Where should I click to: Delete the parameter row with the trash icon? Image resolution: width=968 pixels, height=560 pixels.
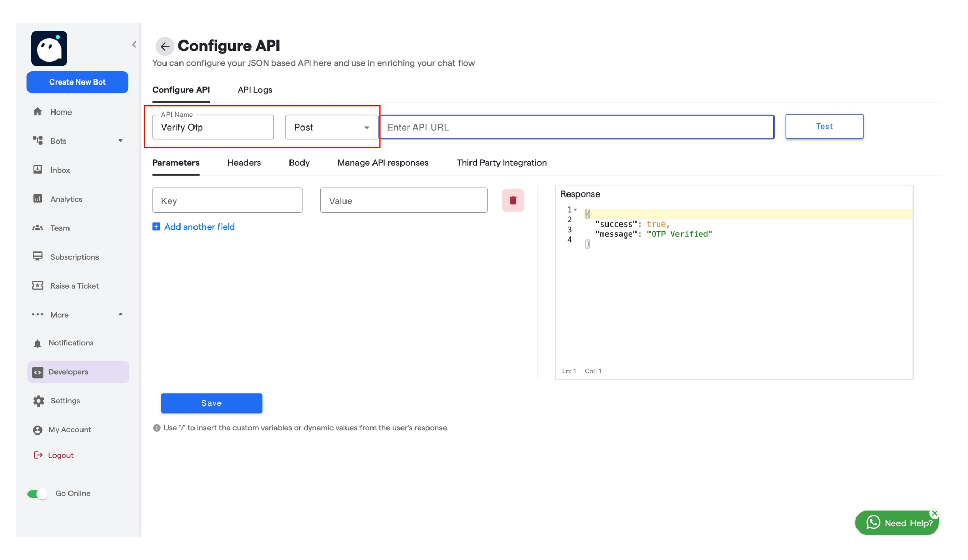click(513, 200)
